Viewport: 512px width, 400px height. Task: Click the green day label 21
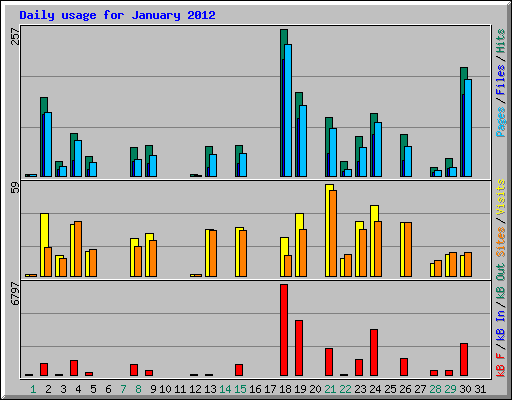tap(330, 389)
